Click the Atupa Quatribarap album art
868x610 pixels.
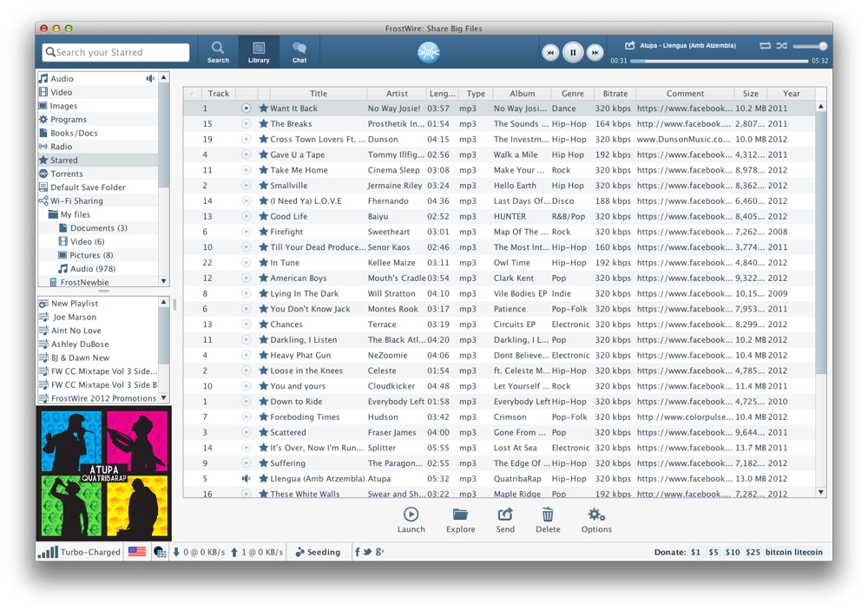[104, 473]
